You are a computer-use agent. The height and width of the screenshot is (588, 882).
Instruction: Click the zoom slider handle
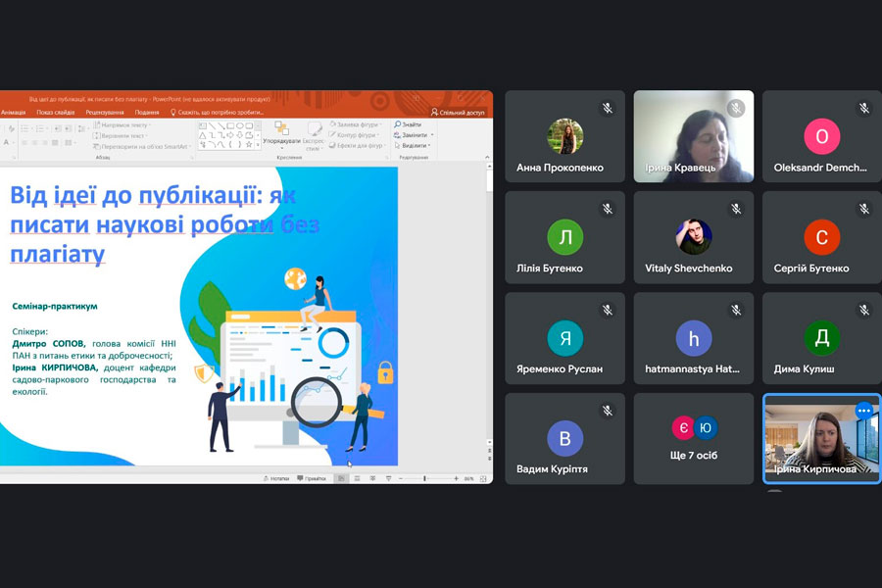[424, 479]
